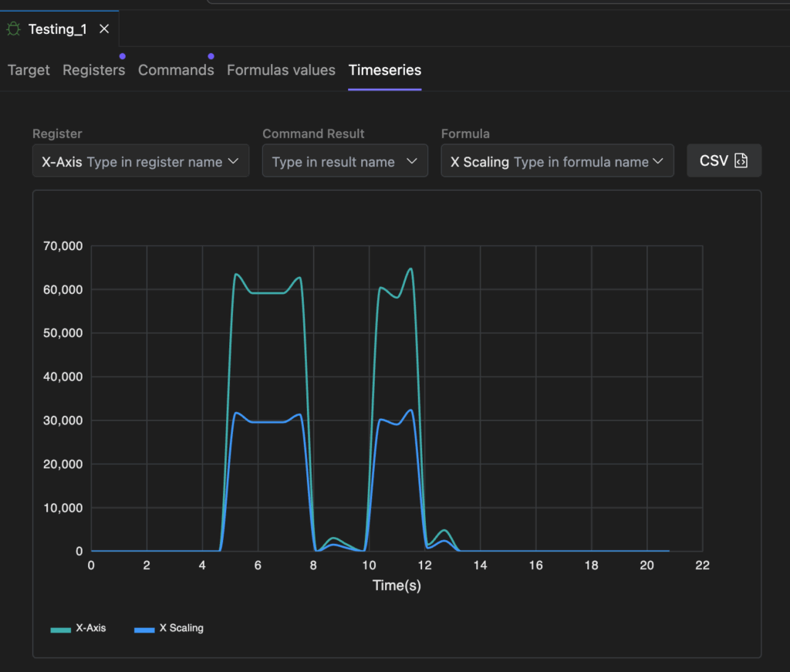The height and width of the screenshot is (672, 790).
Task: Focus the 'Type in register name' field
Action: pos(154,162)
